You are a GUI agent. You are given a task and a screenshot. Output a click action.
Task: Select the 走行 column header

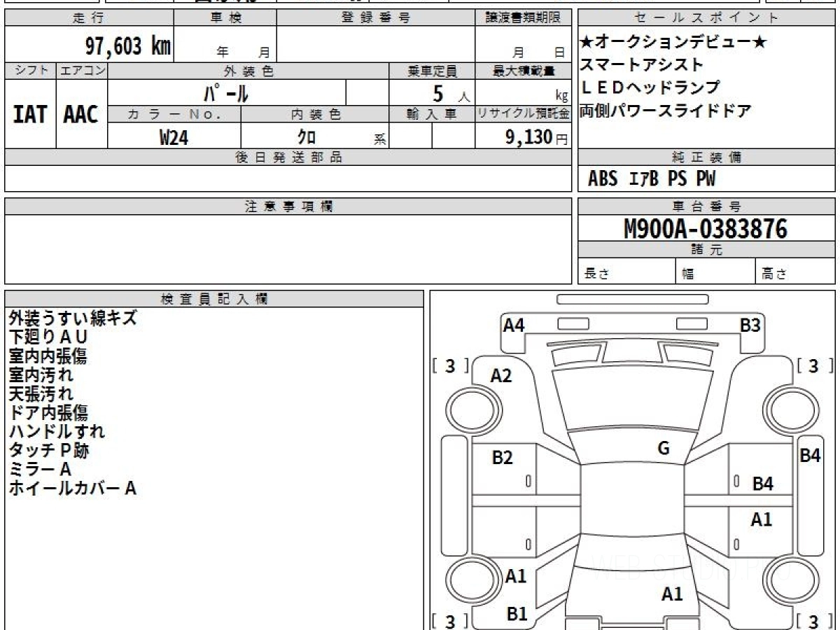pyautogui.click(x=89, y=18)
